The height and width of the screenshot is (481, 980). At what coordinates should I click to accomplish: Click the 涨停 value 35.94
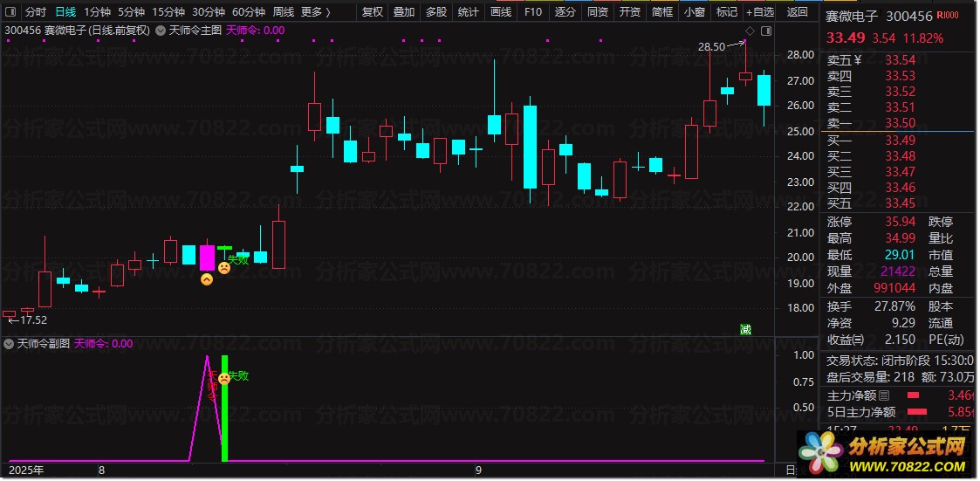click(x=901, y=222)
